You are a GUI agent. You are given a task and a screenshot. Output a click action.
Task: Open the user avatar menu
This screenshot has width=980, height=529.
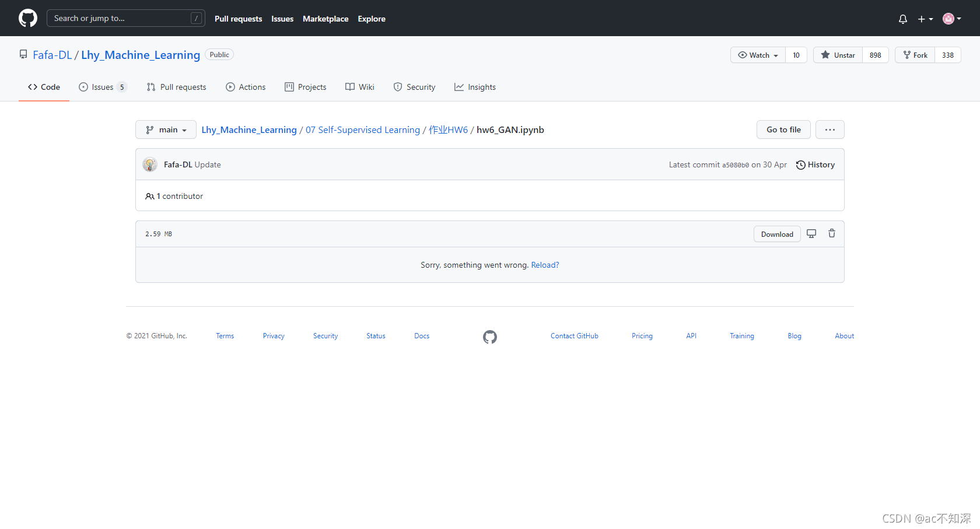952,19
